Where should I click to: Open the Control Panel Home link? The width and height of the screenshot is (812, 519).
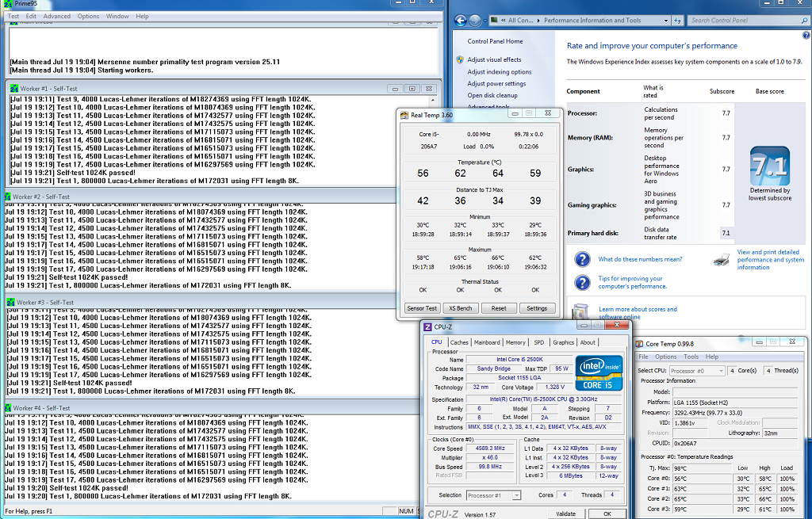click(x=495, y=41)
